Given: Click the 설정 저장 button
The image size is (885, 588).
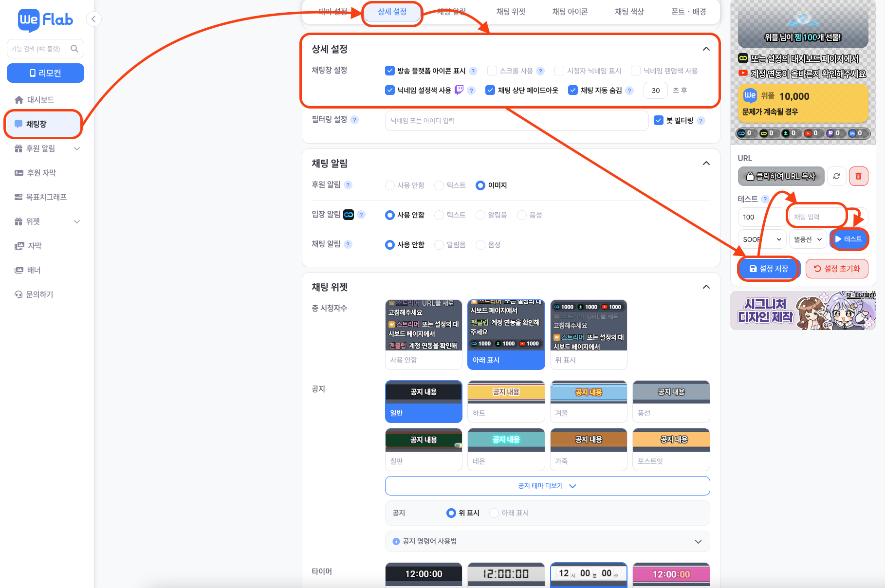Looking at the screenshot, I should tap(769, 269).
